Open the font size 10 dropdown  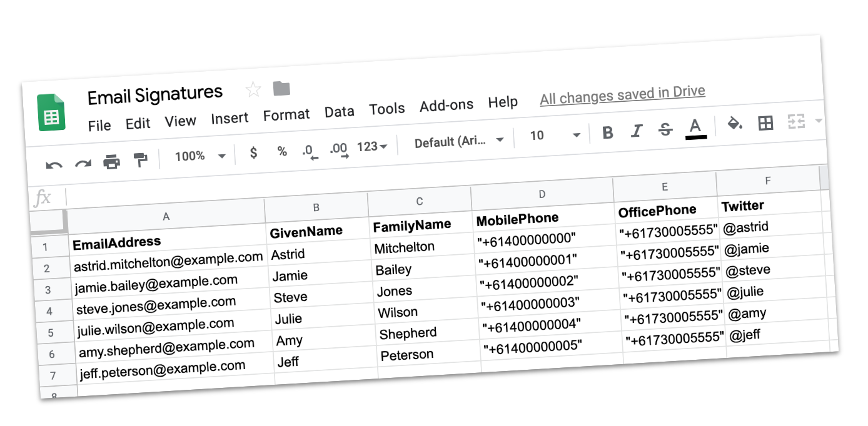click(555, 136)
